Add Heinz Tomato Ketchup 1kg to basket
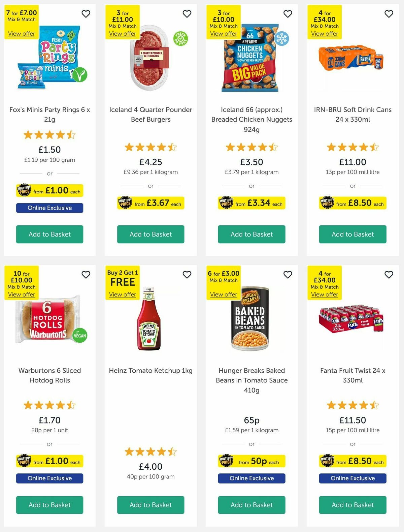 [x=150, y=505]
